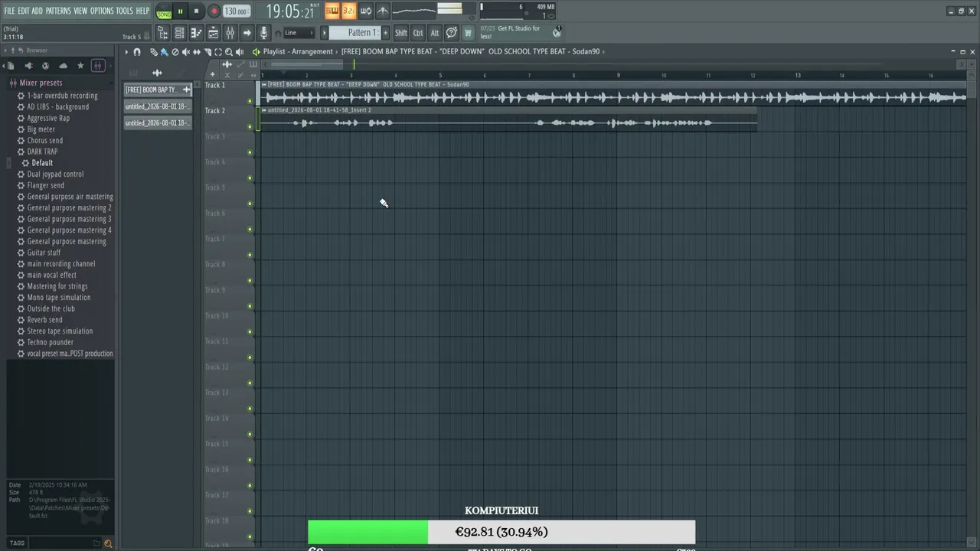Open the TOOLS menu
The width and height of the screenshot is (980, 551).
pos(124,11)
